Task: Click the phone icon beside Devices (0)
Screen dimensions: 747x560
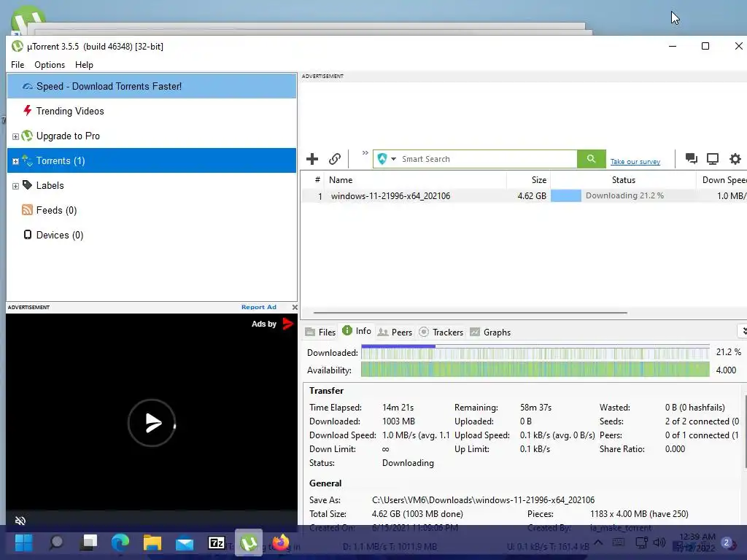Action: tap(28, 234)
